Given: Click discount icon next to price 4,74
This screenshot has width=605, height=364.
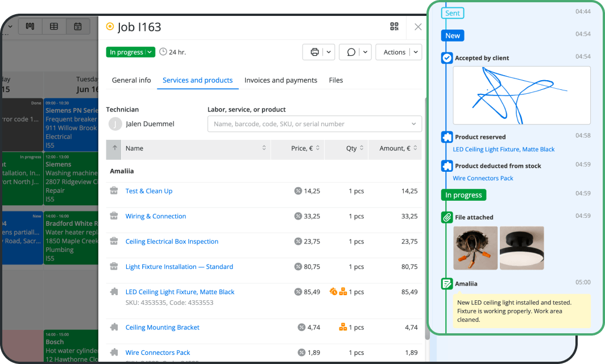Looking at the screenshot, I should click(x=302, y=328).
